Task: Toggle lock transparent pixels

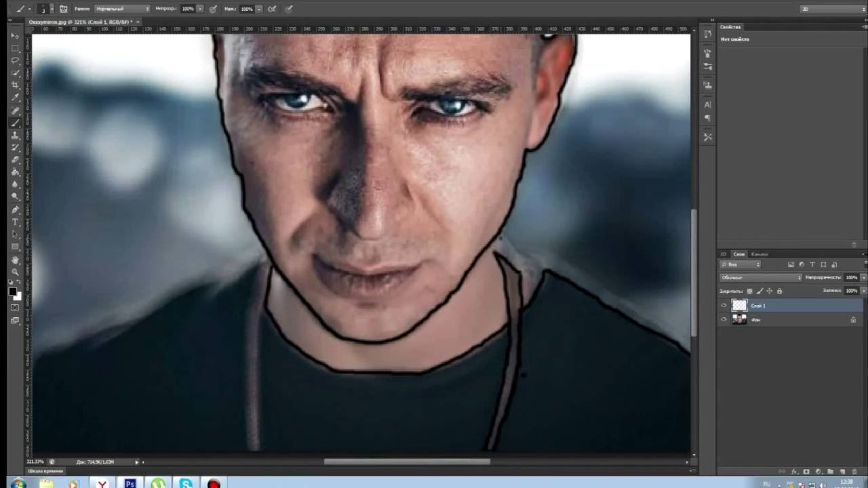Action: pyautogui.click(x=749, y=291)
